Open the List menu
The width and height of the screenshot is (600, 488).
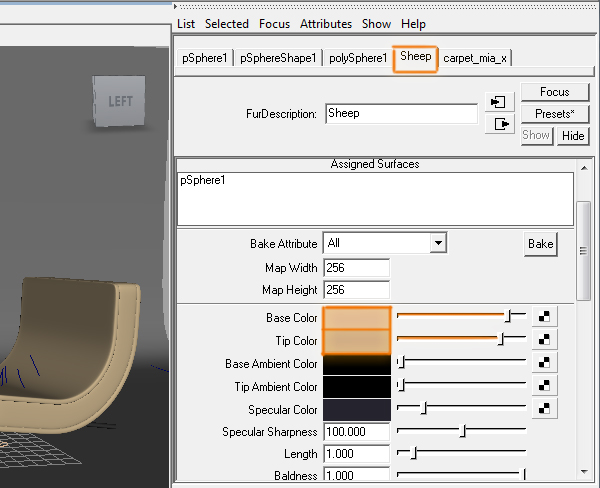pos(186,24)
